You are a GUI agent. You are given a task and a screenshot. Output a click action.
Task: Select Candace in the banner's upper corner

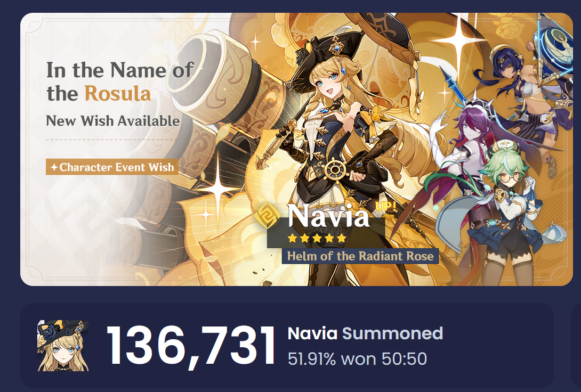tap(512, 80)
